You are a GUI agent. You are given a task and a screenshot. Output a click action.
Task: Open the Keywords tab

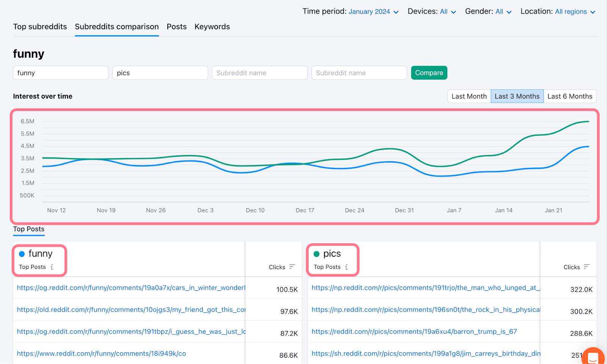click(212, 27)
